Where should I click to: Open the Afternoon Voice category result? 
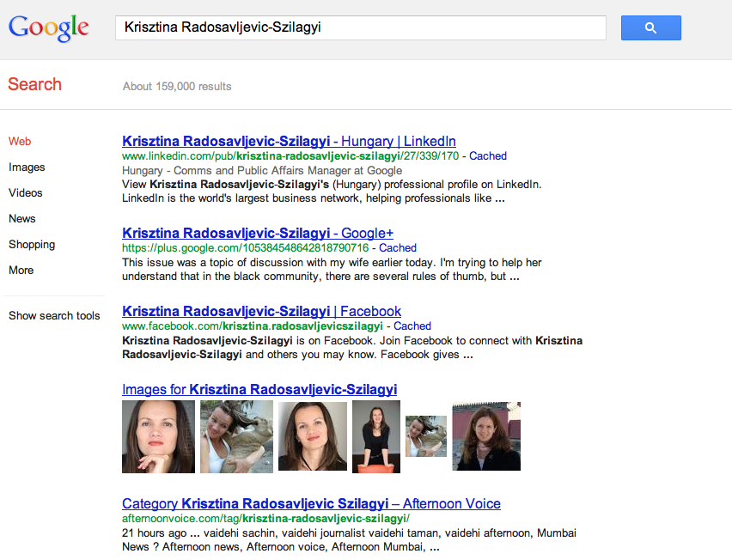coord(311,503)
